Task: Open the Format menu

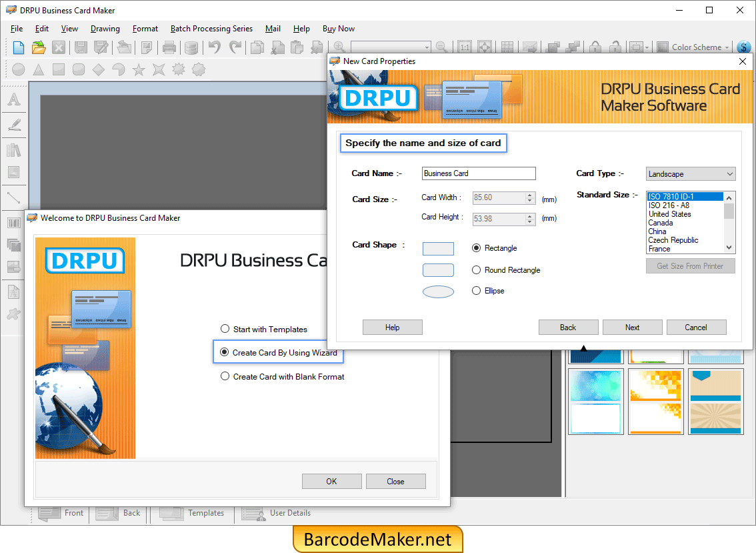Action: (x=145, y=29)
